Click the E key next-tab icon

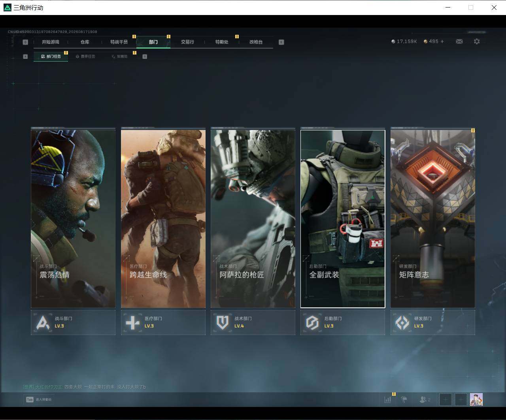pyautogui.click(x=281, y=42)
